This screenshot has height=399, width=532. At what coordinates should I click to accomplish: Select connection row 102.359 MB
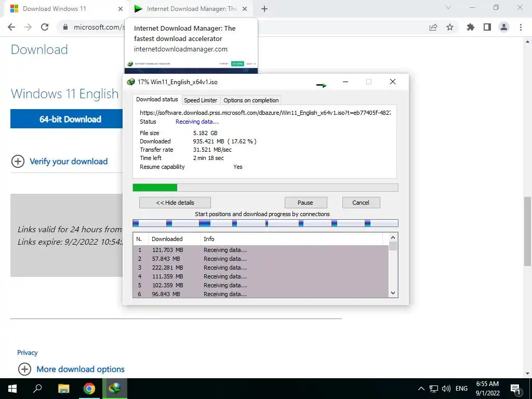point(261,285)
